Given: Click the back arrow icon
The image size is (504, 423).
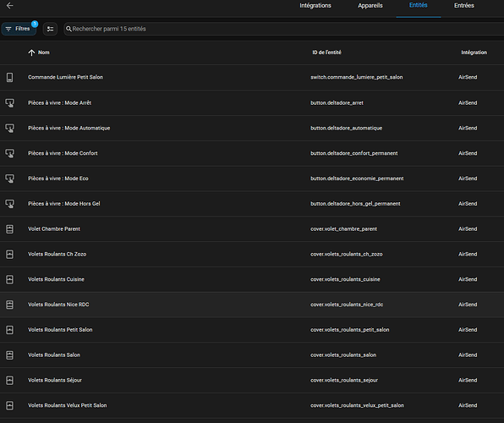Looking at the screenshot, I should pyautogui.click(x=10, y=5).
